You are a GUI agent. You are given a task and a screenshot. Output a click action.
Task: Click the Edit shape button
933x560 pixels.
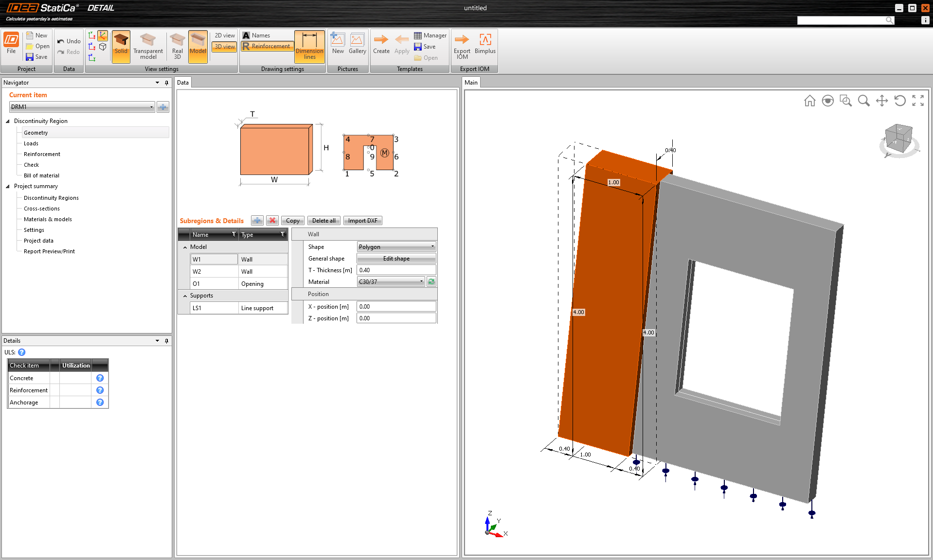(396, 259)
